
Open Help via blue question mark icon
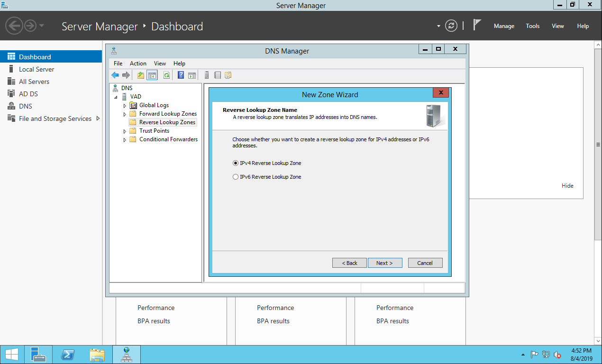(181, 75)
